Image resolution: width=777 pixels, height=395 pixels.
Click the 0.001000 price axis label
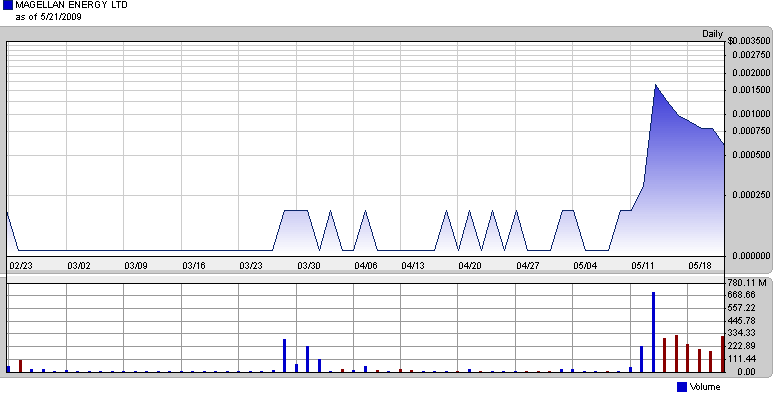click(752, 114)
